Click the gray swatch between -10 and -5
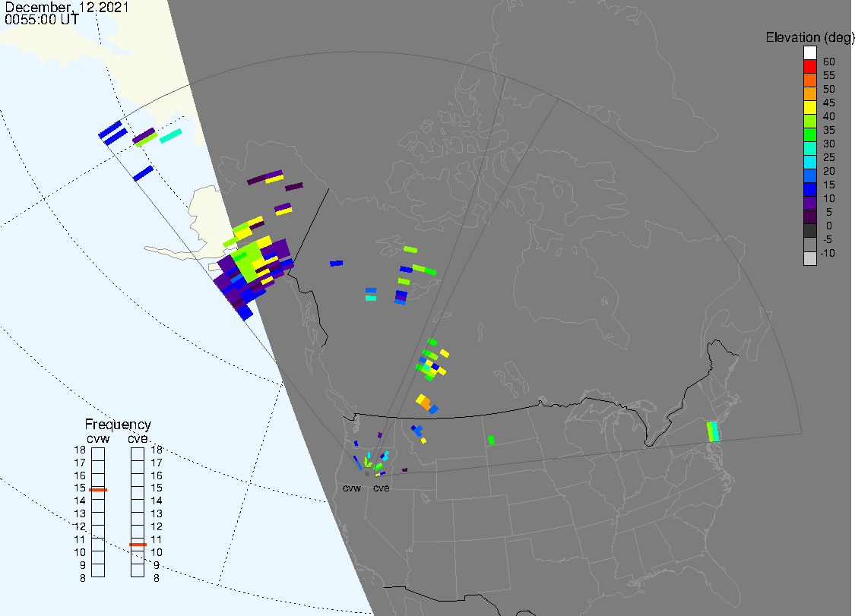The width and height of the screenshot is (855, 616). pyautogui.click(x=809, y=244)
